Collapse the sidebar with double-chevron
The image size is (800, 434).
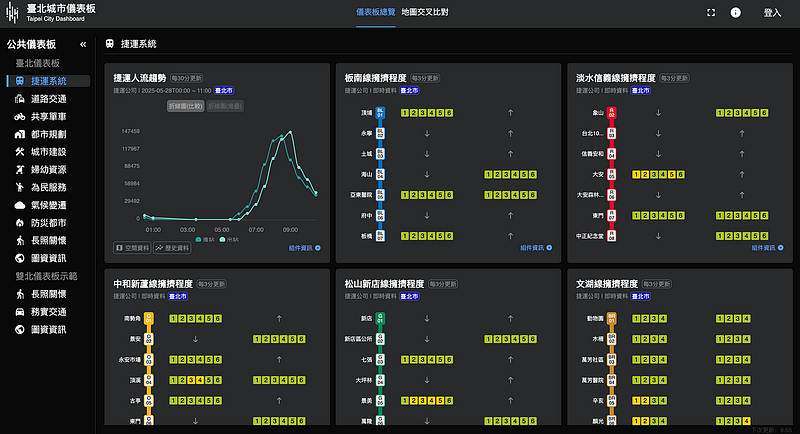click(x=83, y=44)
